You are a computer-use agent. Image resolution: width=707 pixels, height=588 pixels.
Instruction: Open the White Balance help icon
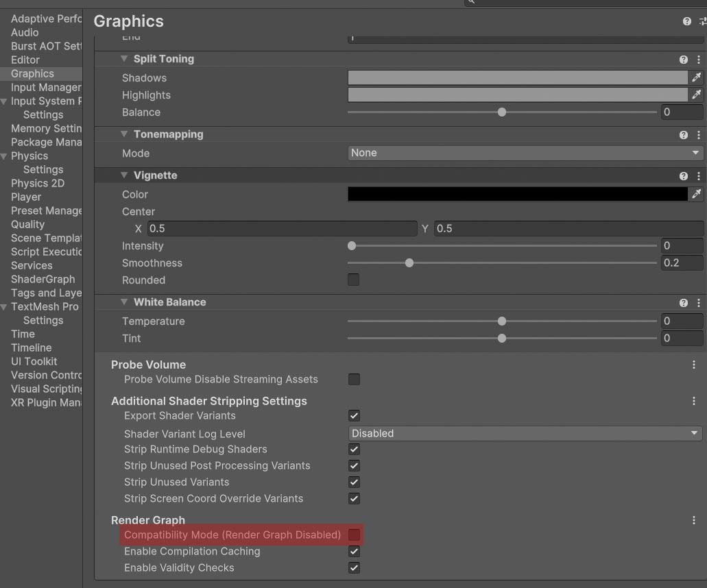pos(683,303)
